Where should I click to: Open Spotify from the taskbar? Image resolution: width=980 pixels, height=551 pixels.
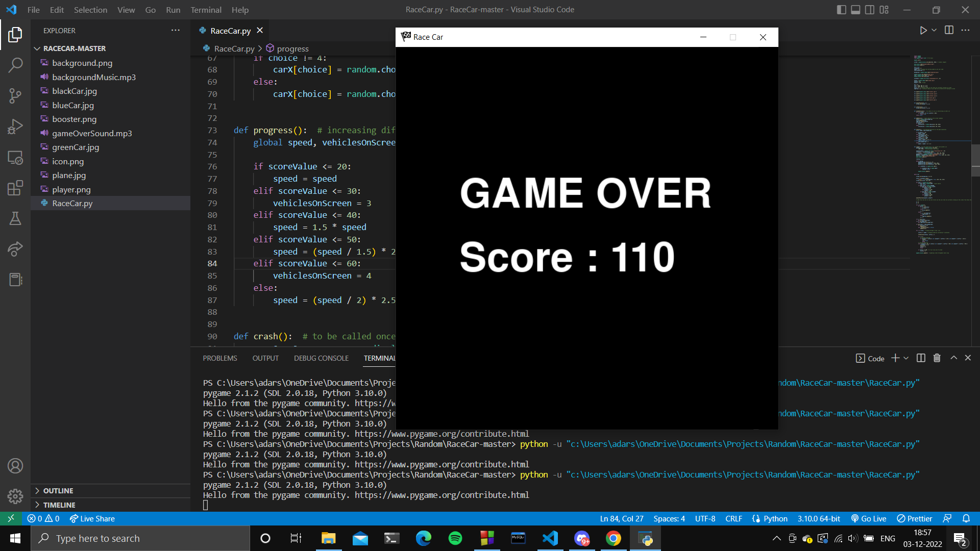pos(455,538)
